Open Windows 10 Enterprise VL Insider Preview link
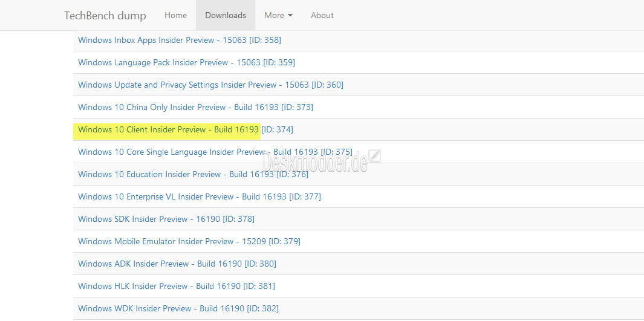This screenshot has height=321, width=644. [x=200, y=196]
